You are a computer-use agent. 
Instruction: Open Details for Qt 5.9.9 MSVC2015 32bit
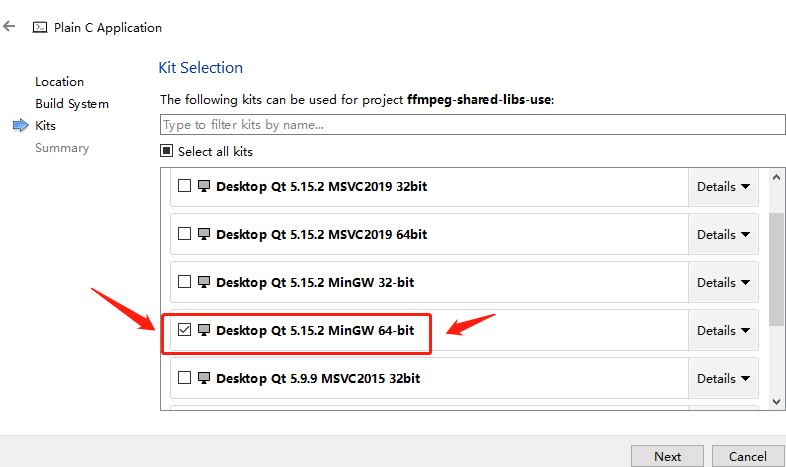723,378
